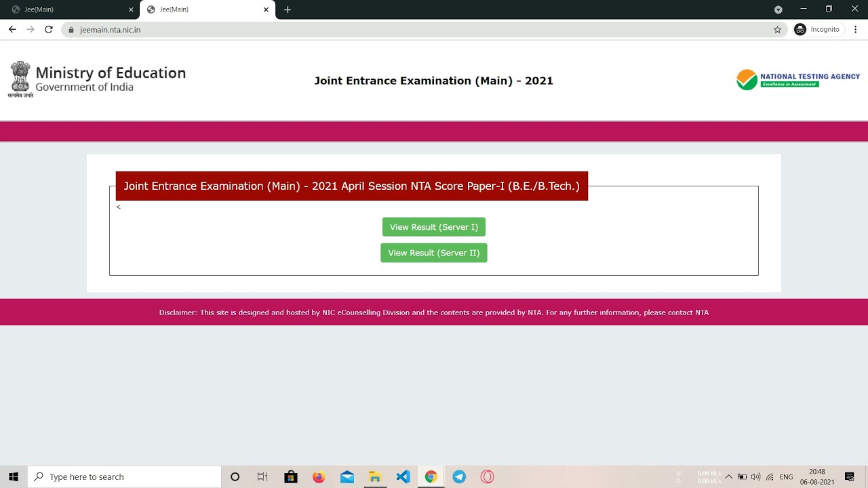The height and width of the screenshot is (488, 868).
Task: Open Chrome three-dot menu
Action: pos(856,29)
